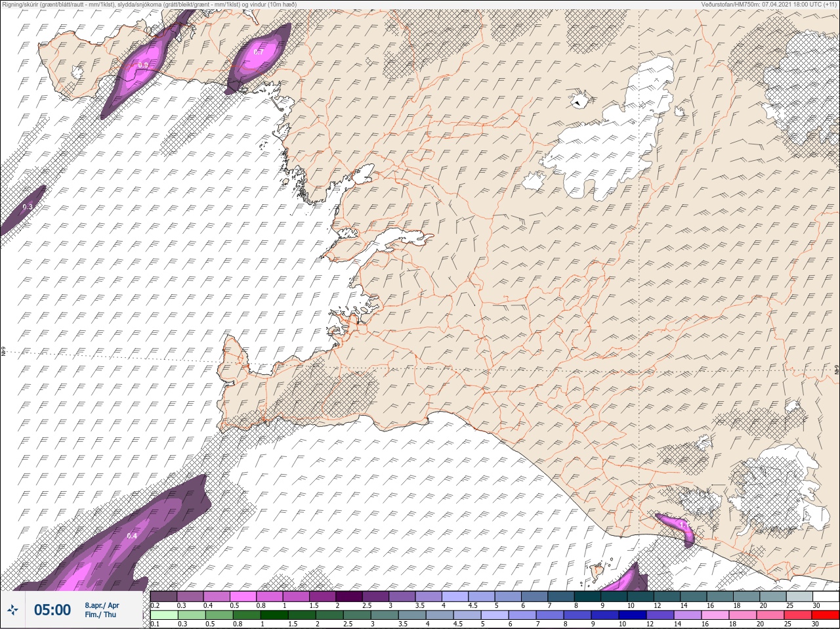
Task: Click the 64 latitude label on the right edge
Action: tap(837, 370)
